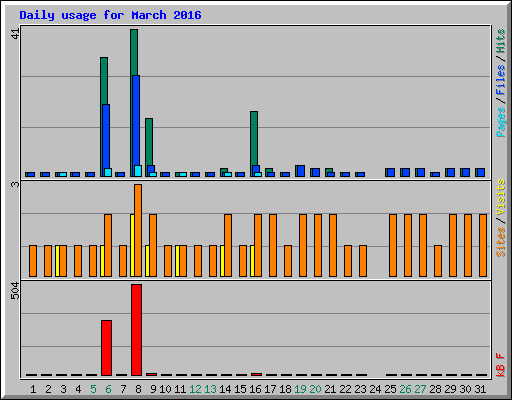Viewport: 512px width, 400px height.
Task: Click the "41" top axis maximum label
Action: tap(16, 33)
